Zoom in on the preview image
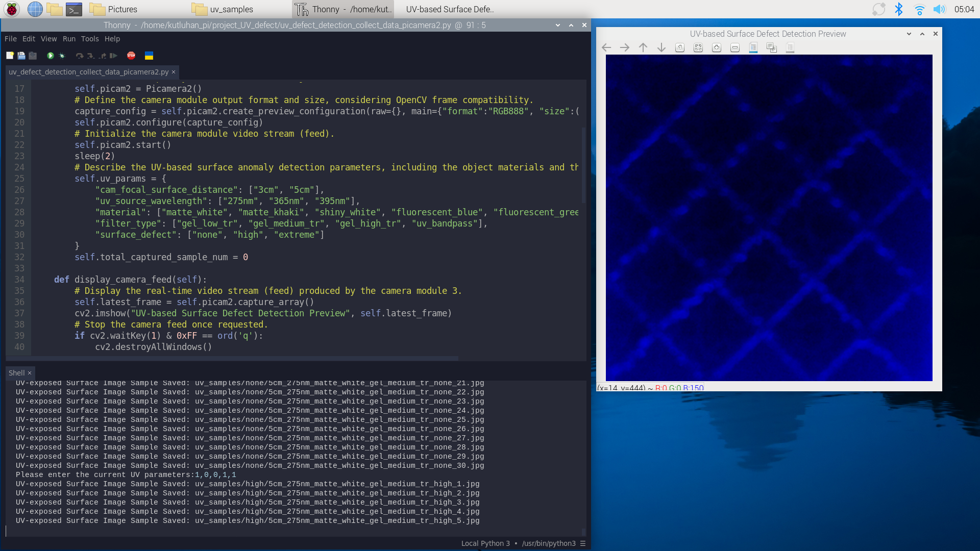 point(717,47)
